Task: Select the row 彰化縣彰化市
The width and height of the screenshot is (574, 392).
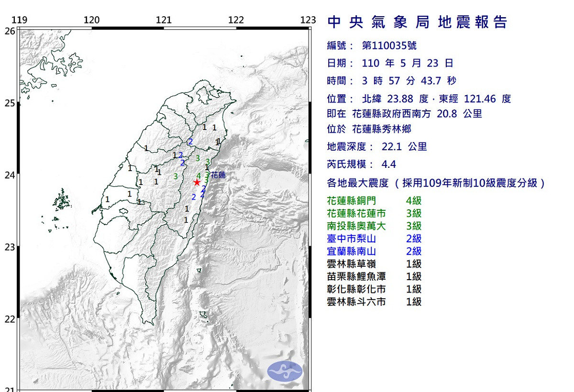Action: 375,289
